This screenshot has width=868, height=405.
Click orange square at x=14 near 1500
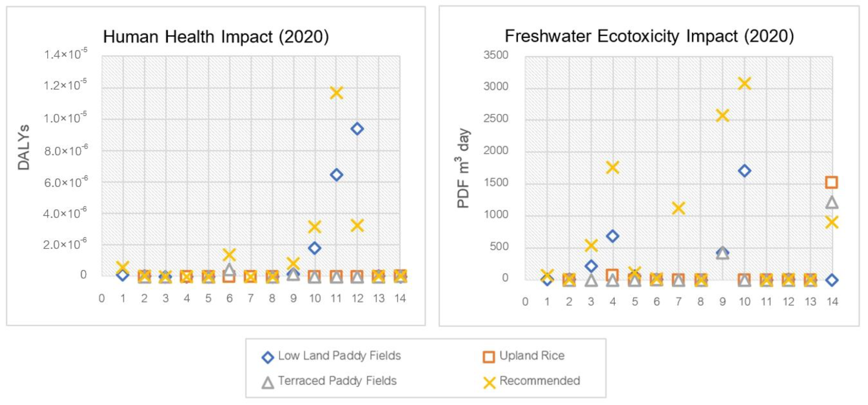(832, 182)
